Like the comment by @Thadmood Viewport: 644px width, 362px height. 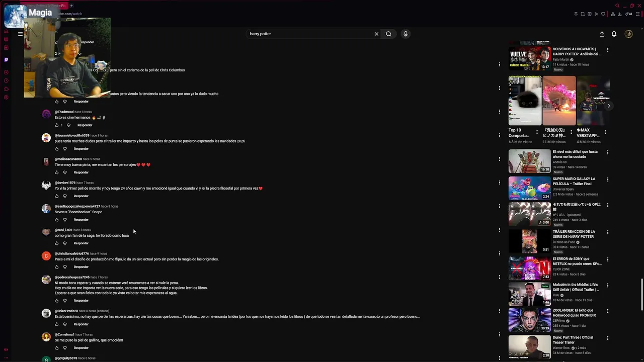(x=57, y=125)
